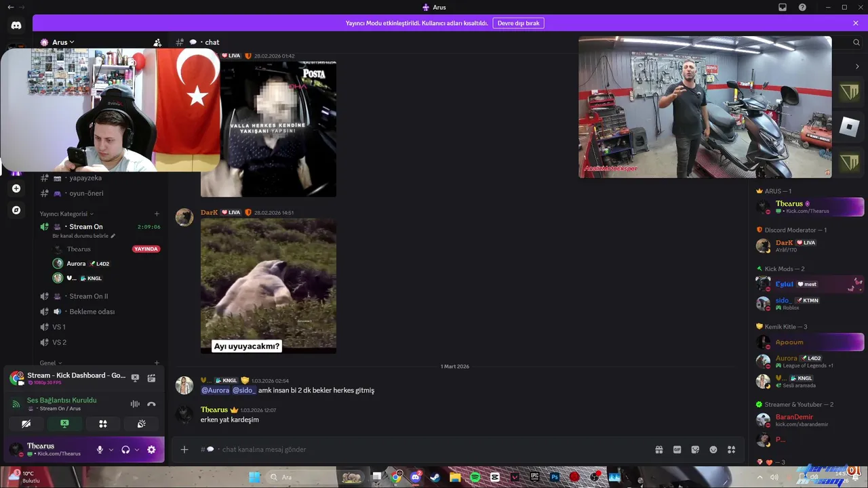The width and height of the screenshot is (868, 488).
Task: Expand the activity panel right chevron
Action: [x=857, y=66]
